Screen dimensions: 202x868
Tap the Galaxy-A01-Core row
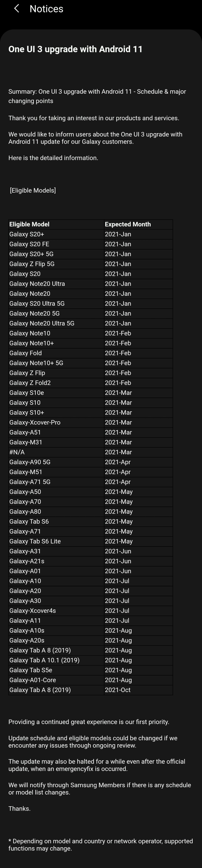click(90, 680)
